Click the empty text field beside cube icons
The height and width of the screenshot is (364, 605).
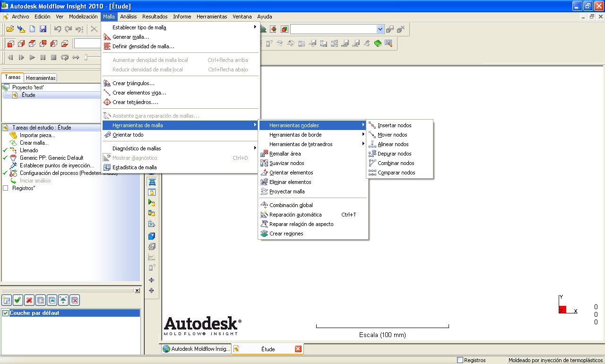pos(87,43)
